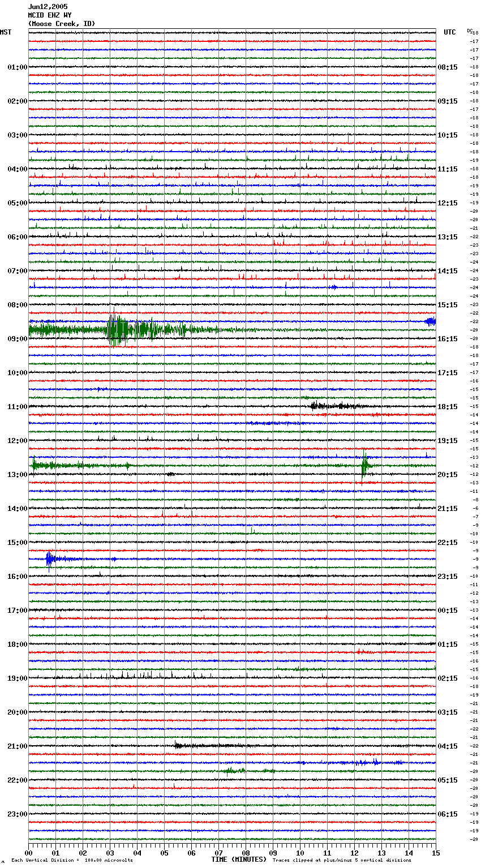Viewport: 481px width, 868px height.
Task: Click the 12:15 UTC time label
Action: pyautogui.click(x=448, y=203)
